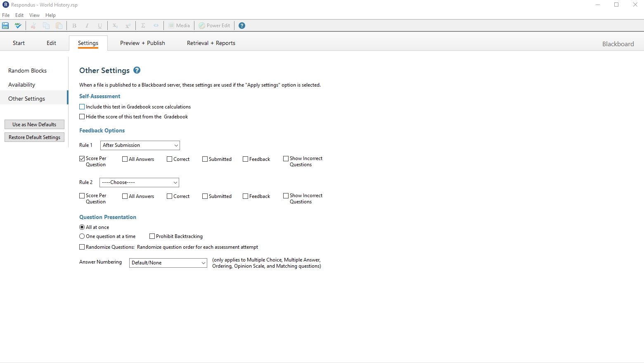
Task: Uncheck Rule 1 Score Per Question checkbox
Action: coord(82,159)
